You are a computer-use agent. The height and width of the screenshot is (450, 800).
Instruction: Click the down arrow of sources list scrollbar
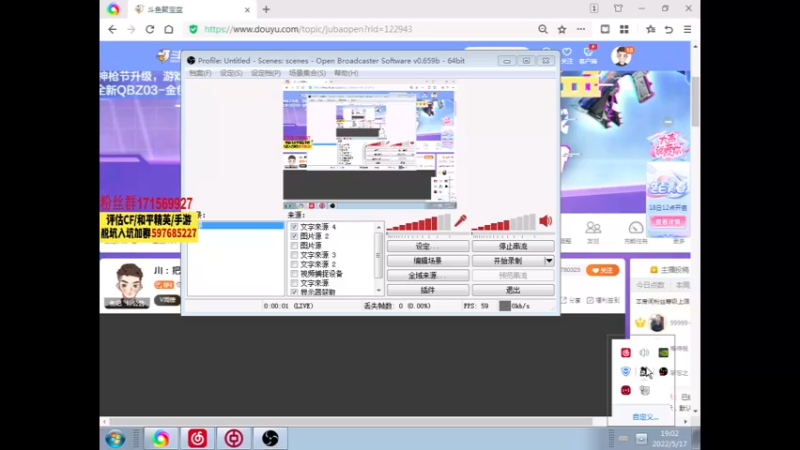pyautogui.click(x=379, y=290)
